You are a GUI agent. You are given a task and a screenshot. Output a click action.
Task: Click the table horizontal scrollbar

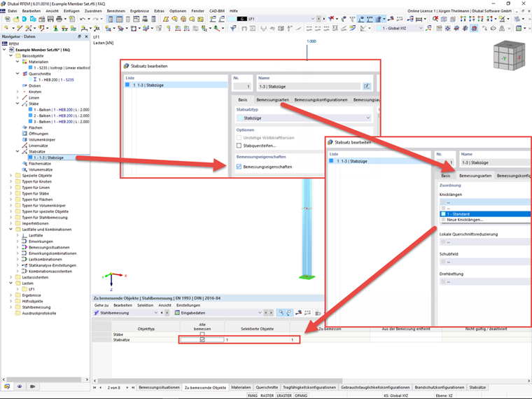pos(220,381)
